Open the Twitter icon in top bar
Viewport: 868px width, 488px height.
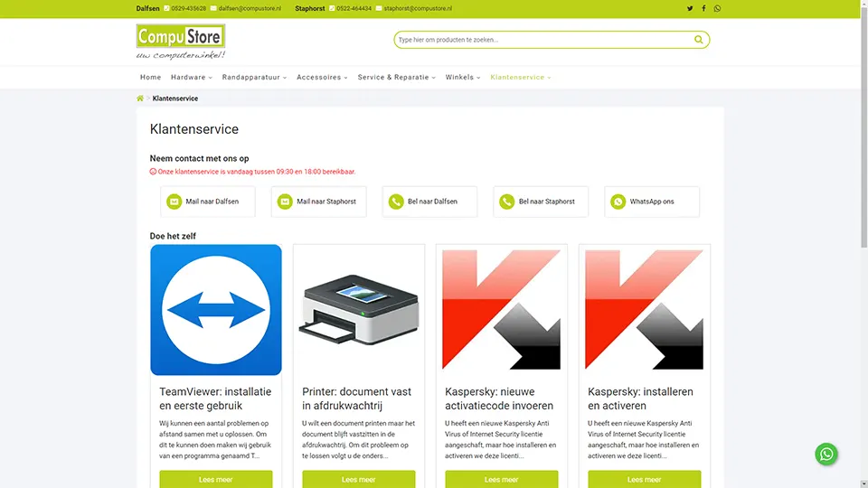[690, 8]
